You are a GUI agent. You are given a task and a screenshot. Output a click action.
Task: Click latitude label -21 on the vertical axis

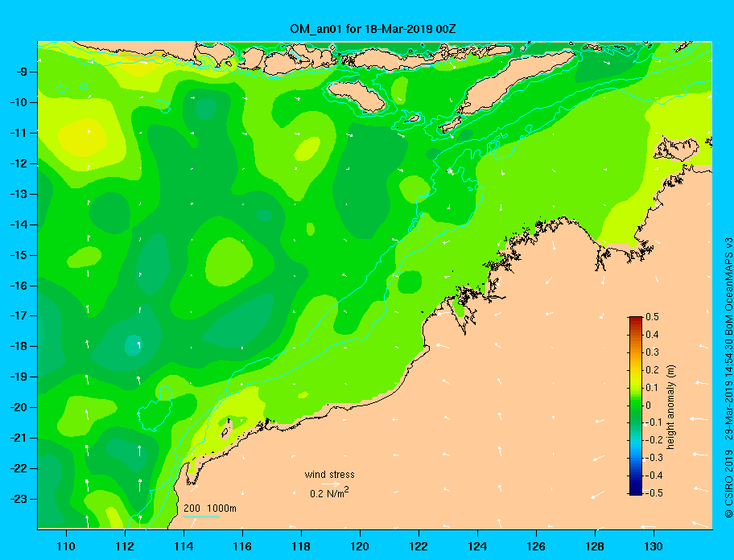coord(18,438)
